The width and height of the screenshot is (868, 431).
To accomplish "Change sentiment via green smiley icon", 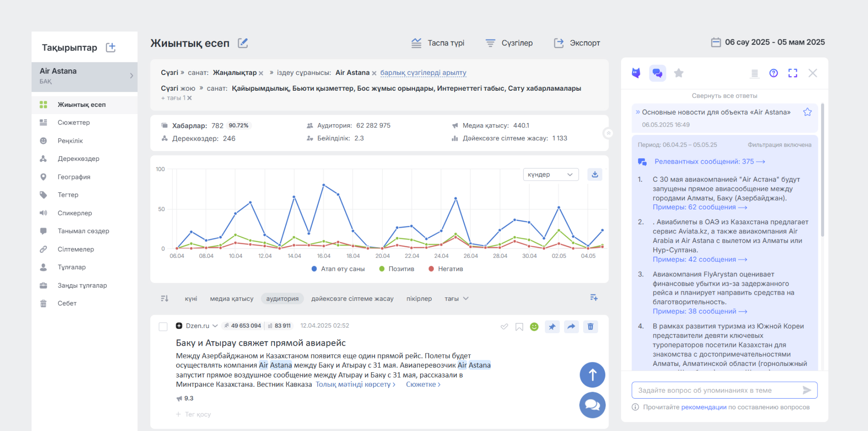I will point(534,327).
